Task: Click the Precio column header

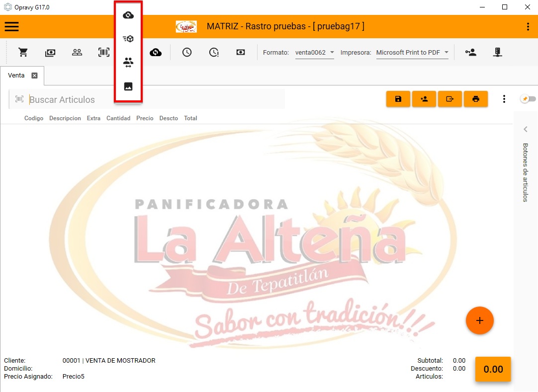Action: coord(145,118)
